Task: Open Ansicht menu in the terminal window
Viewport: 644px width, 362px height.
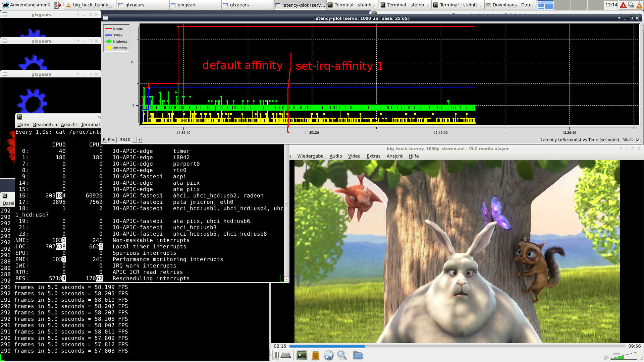Action: (69, 124)
